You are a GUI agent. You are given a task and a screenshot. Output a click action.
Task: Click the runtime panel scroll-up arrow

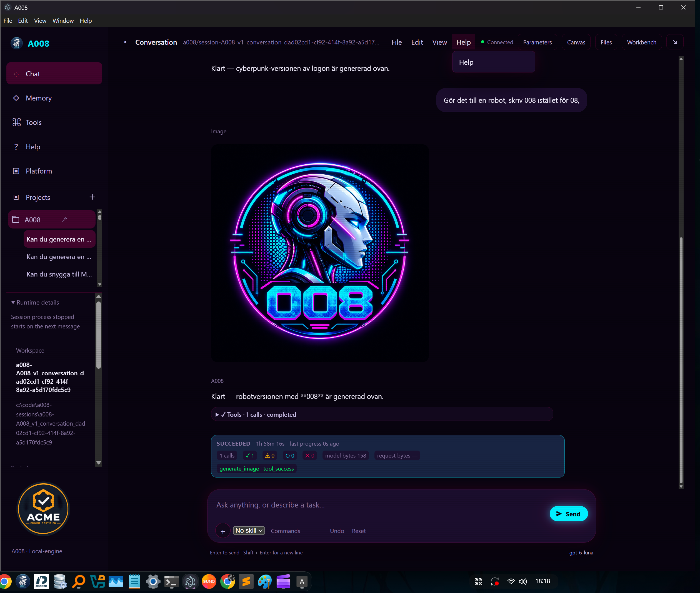(99, 296)
